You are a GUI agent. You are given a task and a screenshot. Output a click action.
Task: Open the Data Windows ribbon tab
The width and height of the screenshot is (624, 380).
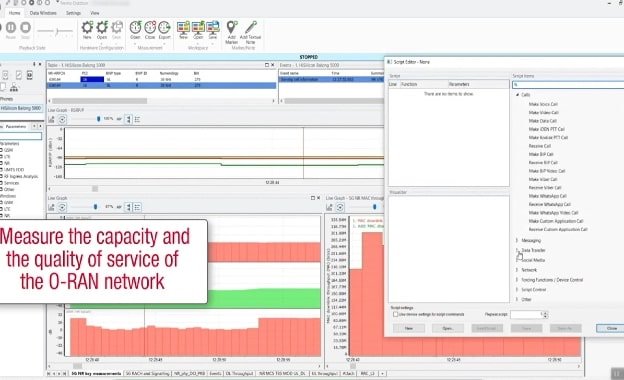tap(43, 13)
